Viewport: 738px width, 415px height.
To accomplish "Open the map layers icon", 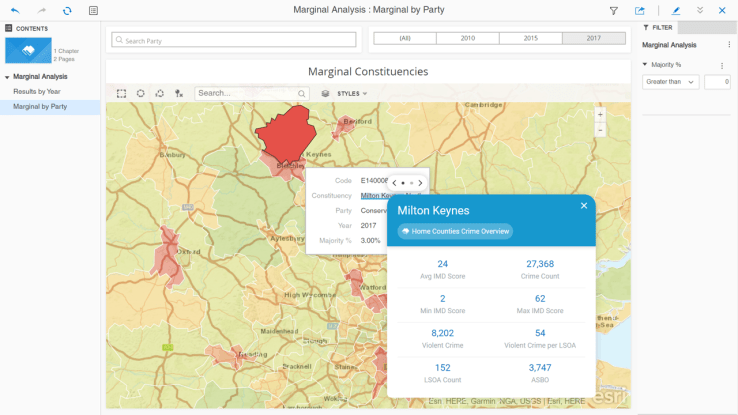I will [x=325, y=94].
